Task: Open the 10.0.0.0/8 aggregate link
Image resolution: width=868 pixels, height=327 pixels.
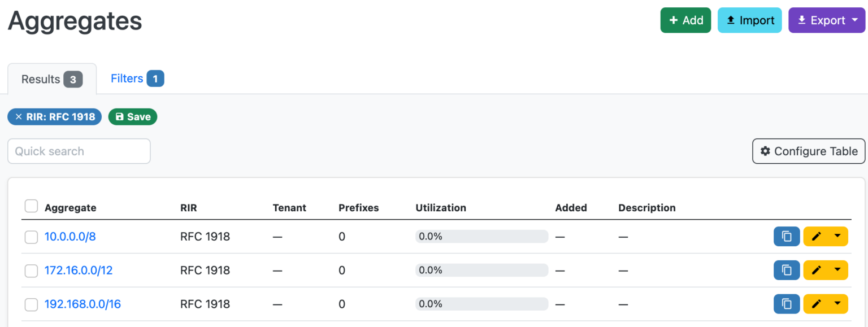Action: point(70,236)
